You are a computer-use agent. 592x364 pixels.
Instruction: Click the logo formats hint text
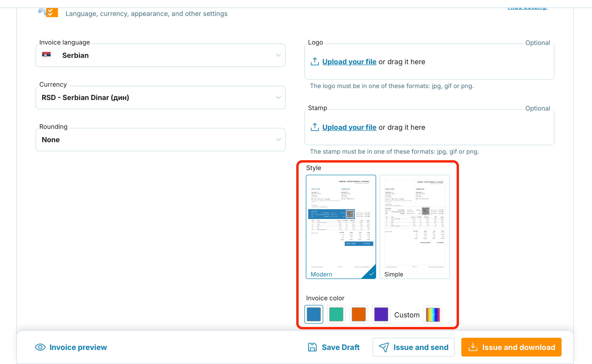[392, 86]
